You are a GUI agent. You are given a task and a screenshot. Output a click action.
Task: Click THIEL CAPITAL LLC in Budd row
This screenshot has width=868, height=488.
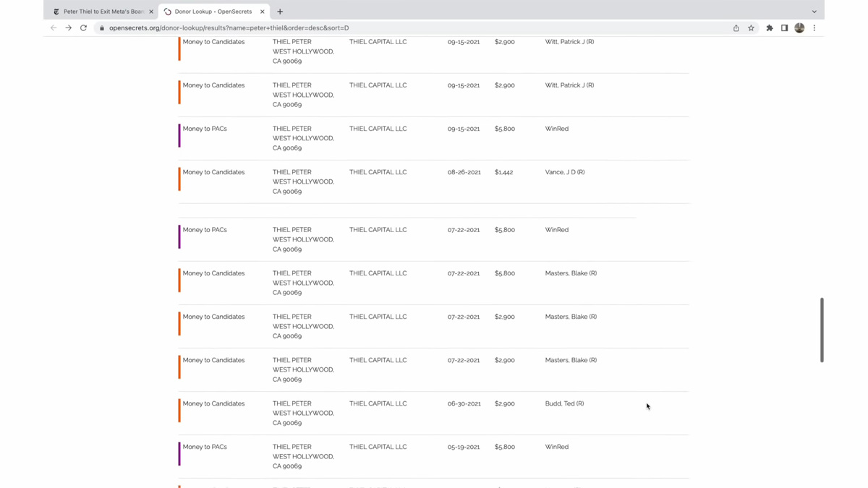(x=378, y=403)
